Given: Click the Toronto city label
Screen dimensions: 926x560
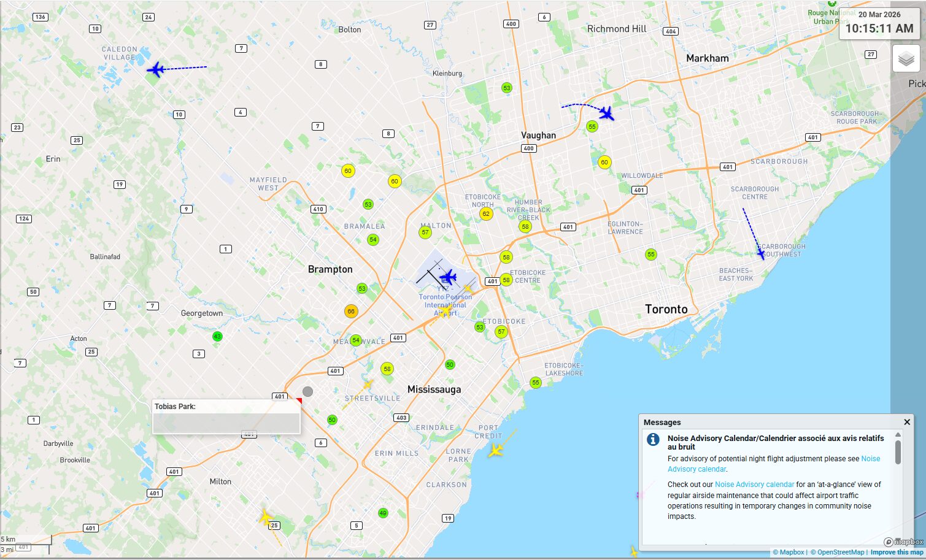Looking at the screenshot, I should [x=666, y=309].
